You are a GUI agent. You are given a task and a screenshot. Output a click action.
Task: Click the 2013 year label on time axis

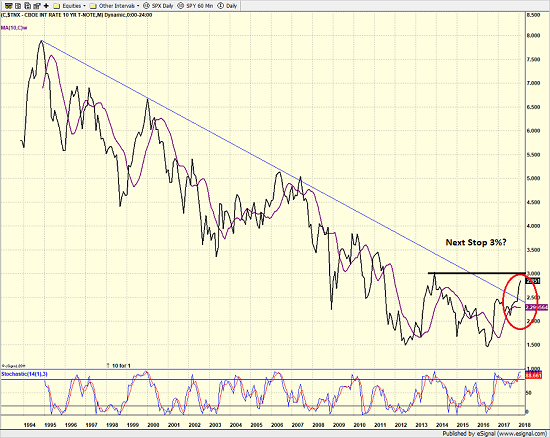[x=422, y=425]
